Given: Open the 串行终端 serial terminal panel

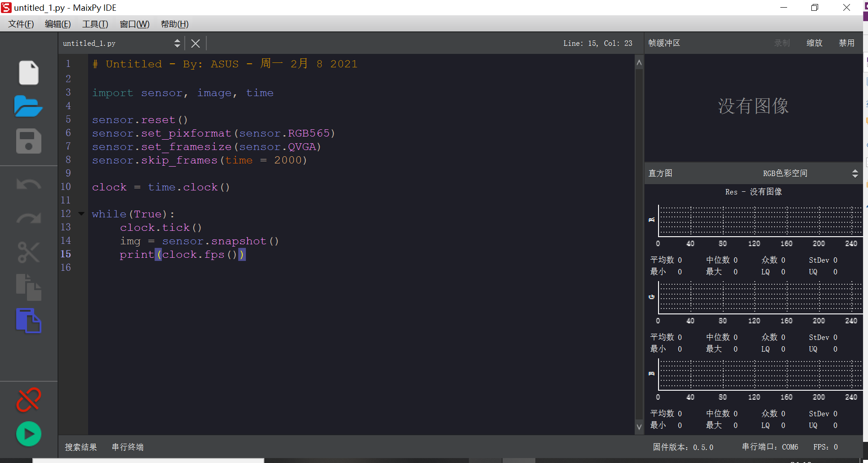Looking at the screenshot, I should coord(128,447).
